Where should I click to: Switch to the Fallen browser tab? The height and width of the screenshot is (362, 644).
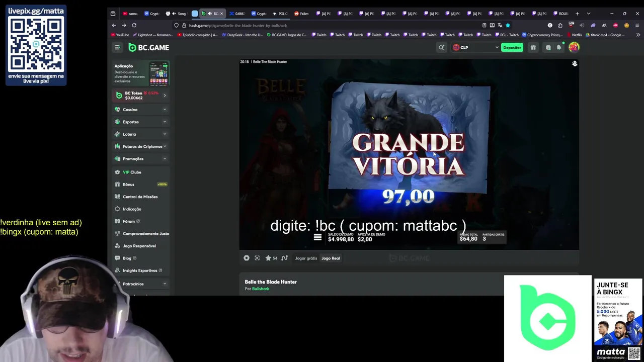(x=302, y=14)
